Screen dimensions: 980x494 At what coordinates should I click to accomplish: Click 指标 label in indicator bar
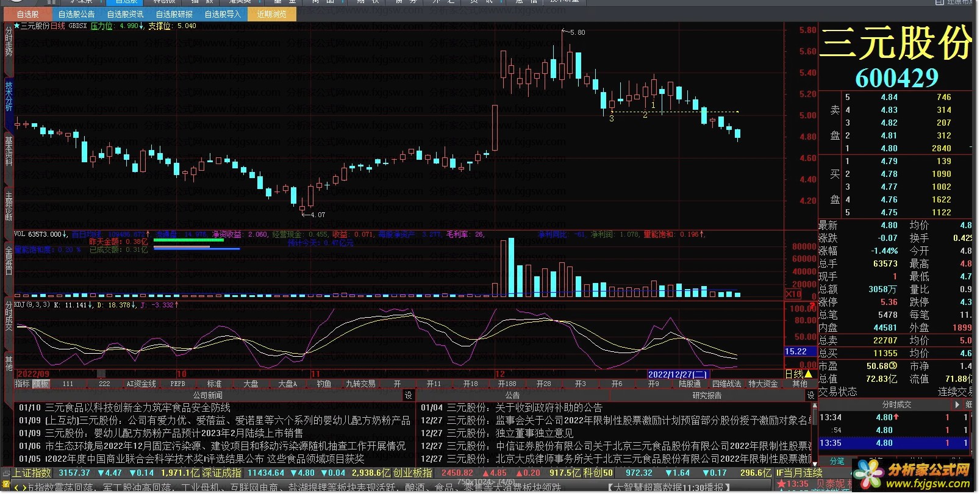[22, 384]
